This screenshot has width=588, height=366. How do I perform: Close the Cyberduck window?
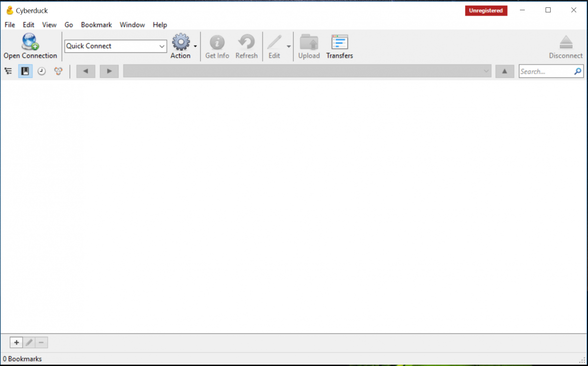pyautogui.click(x=574, y=10)
